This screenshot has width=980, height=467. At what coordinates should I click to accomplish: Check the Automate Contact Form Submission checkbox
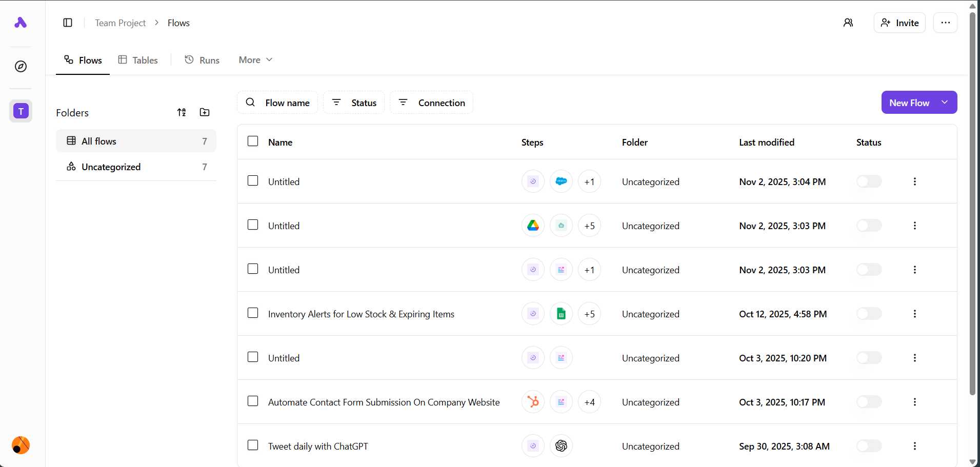253,401
